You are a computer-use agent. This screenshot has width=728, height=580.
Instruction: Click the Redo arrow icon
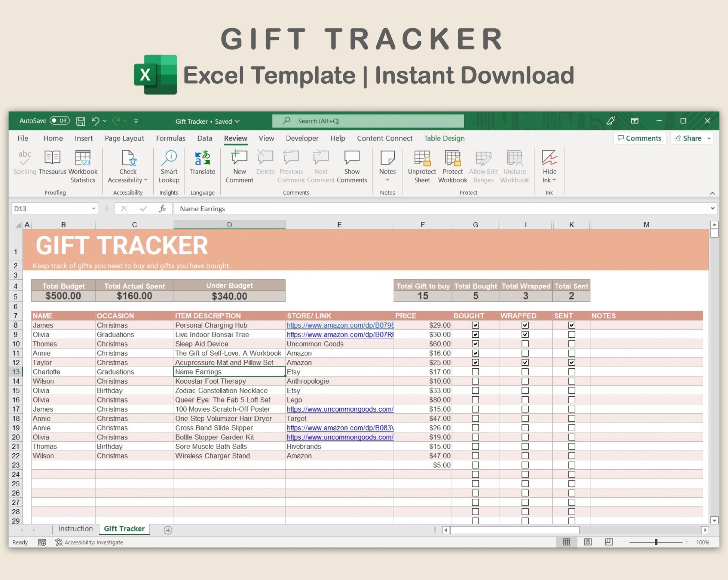(116, 121)
